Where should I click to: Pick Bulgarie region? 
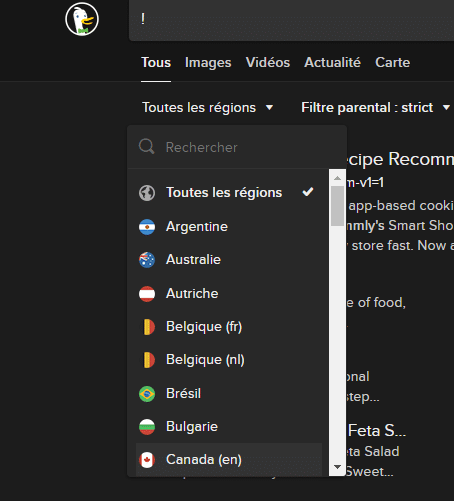point(229,427)
